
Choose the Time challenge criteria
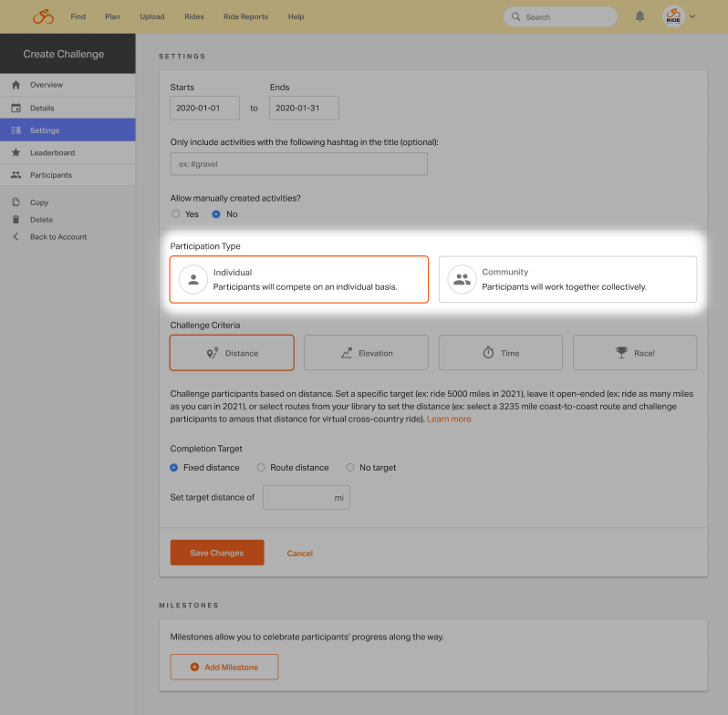click(501, 353)
